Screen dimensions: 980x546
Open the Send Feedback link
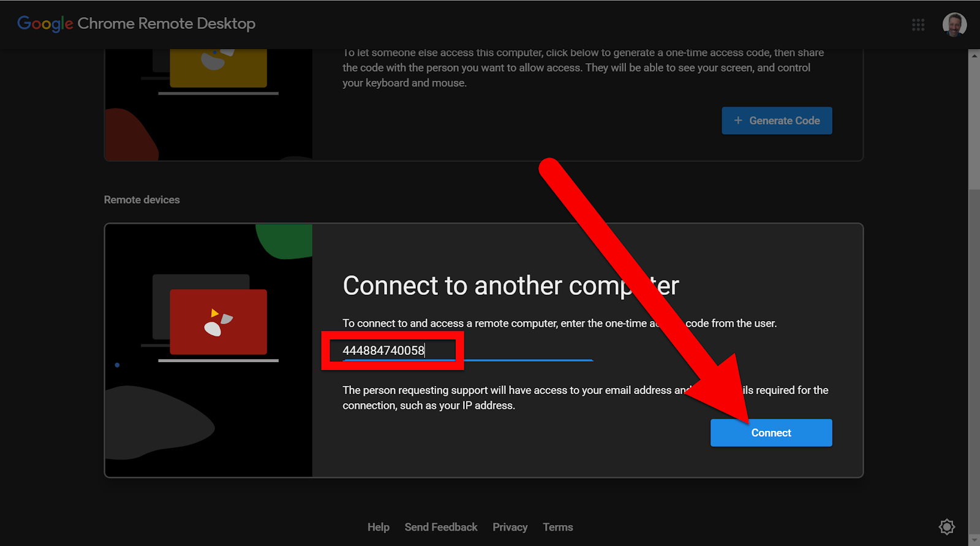click(x=441, y=527)
